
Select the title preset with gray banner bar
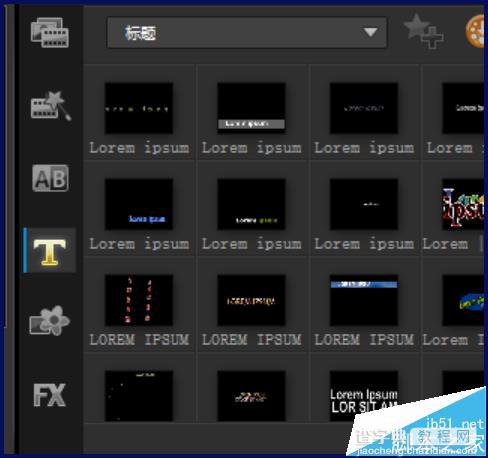(251, 108)
